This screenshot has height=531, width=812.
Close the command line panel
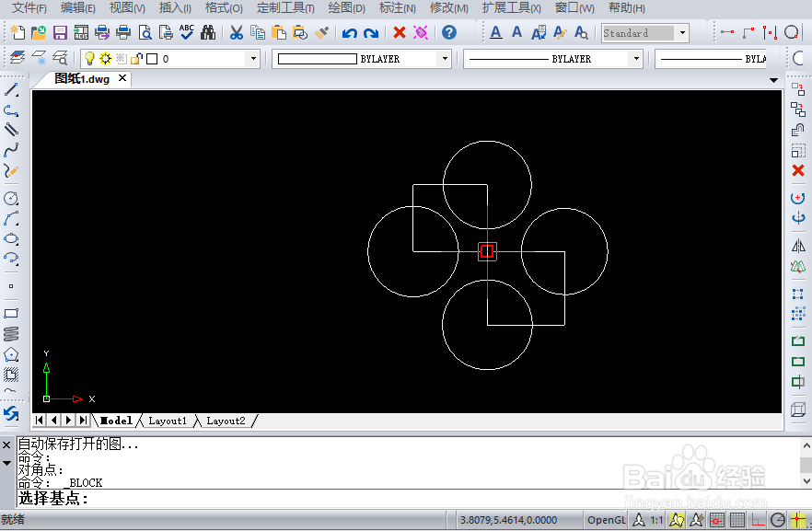6,445
